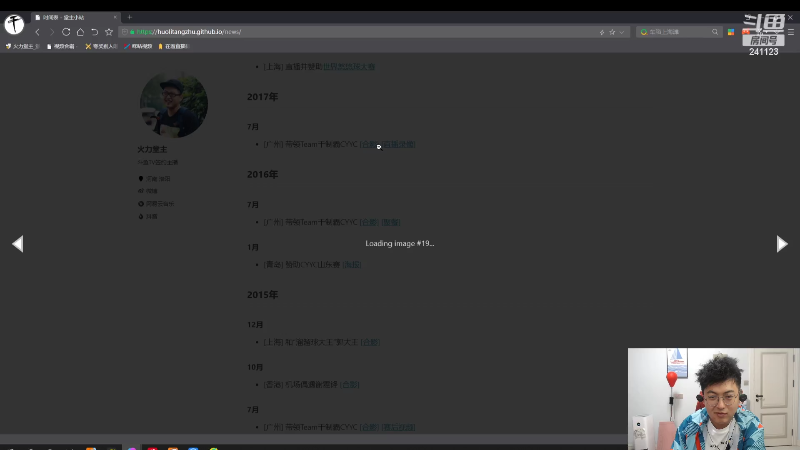Open 2017 July Guangzhou second bracket link
Screen dimensions: 800x450
398,144
